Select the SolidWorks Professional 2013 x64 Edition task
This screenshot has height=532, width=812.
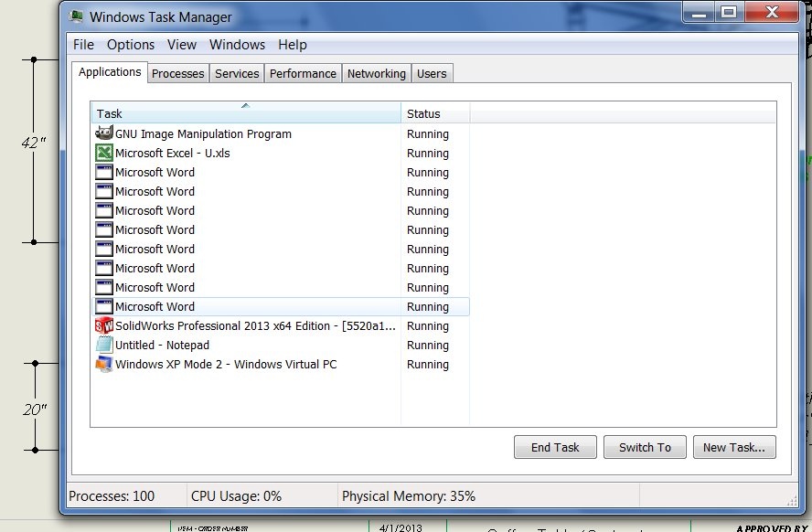click(x=280, y=325)
